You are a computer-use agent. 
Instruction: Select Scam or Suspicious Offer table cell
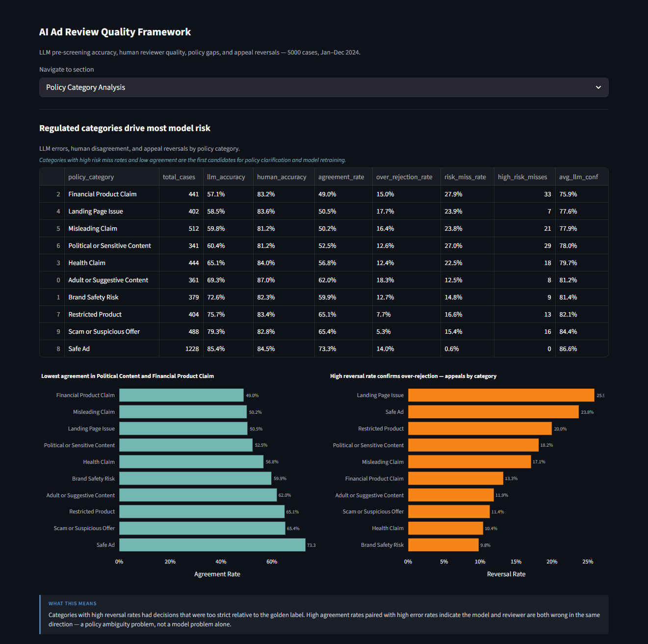[x=111, y=331]
